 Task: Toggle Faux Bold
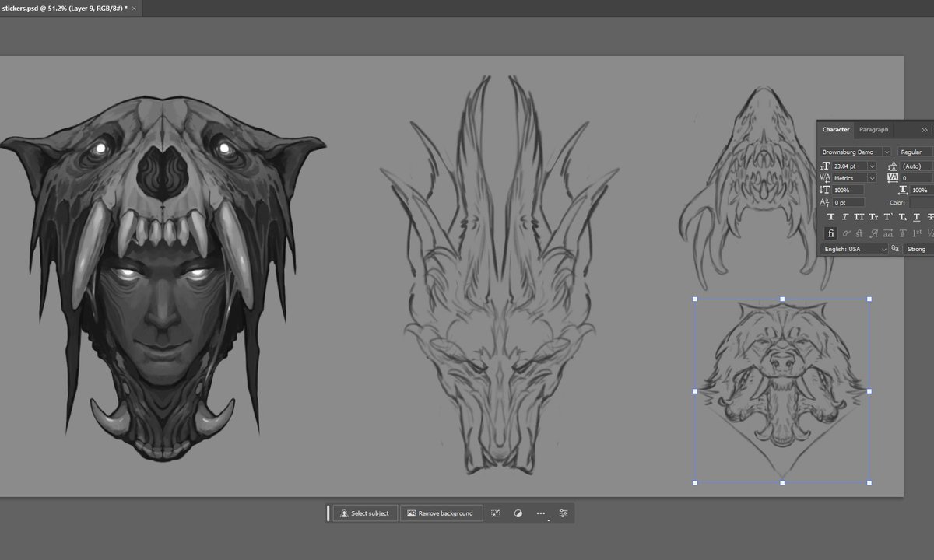click(830, 217)
